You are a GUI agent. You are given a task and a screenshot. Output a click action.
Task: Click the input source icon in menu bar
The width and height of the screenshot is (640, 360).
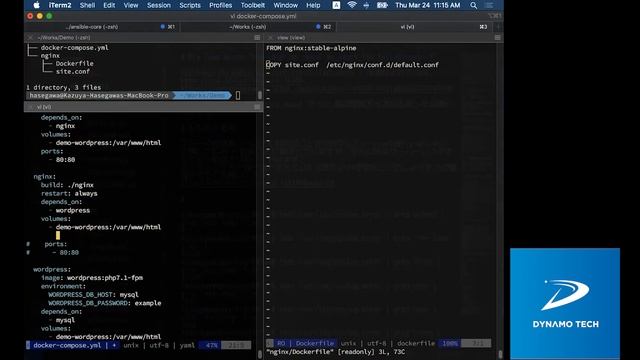[x=336, y=5]
